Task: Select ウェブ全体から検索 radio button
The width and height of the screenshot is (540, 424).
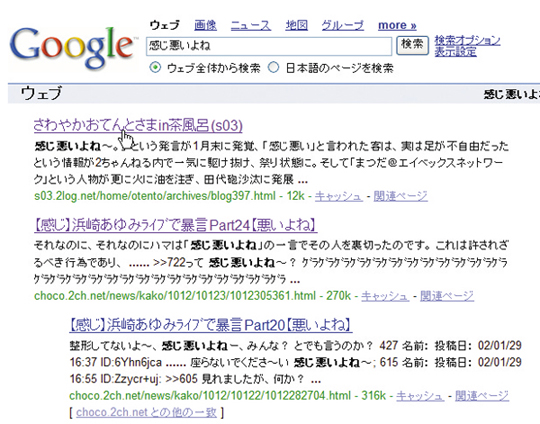Action: [x=155, y=68]
